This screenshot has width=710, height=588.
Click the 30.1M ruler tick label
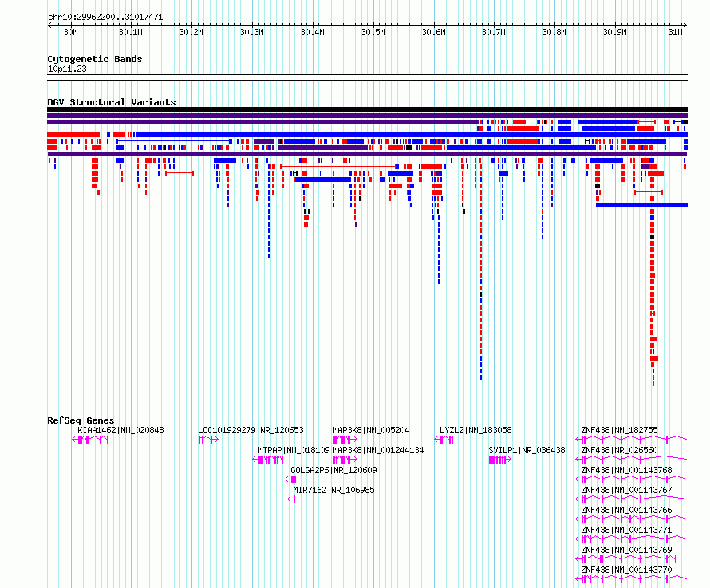coord(130,32)
